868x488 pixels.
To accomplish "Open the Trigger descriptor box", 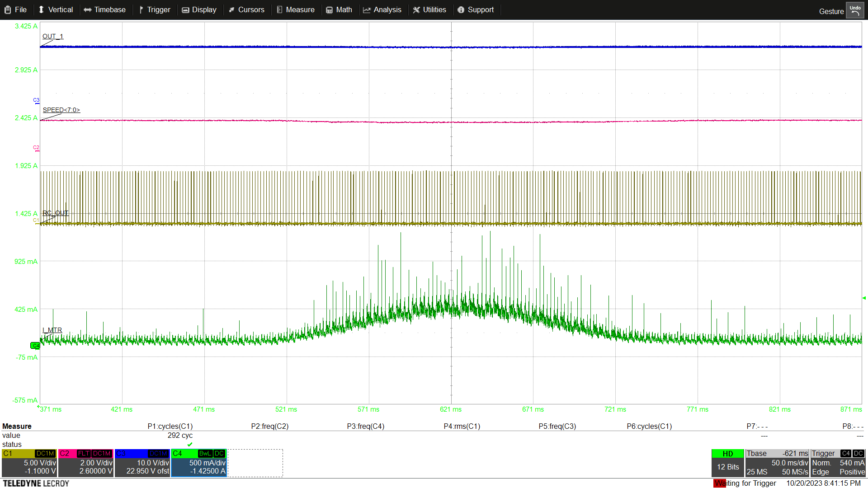I will click(838, 463).
